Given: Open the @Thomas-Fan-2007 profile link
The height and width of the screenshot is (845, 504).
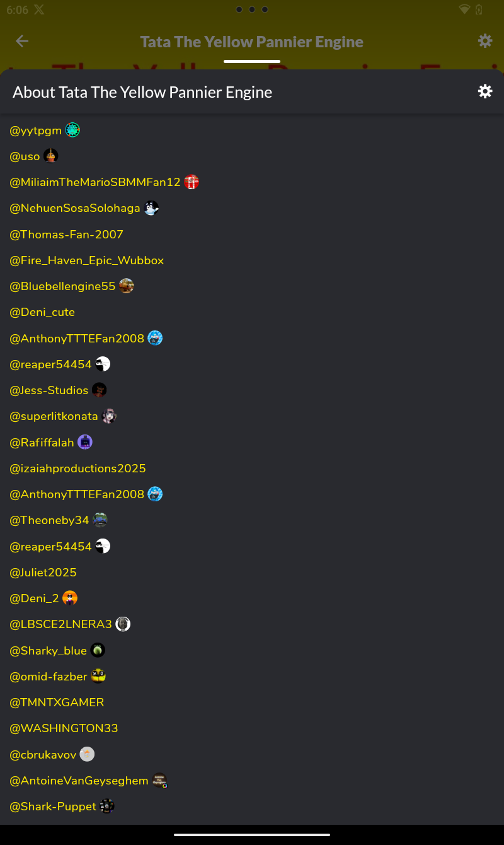Looking at the screenshot, I should click(x=66, y=235).
